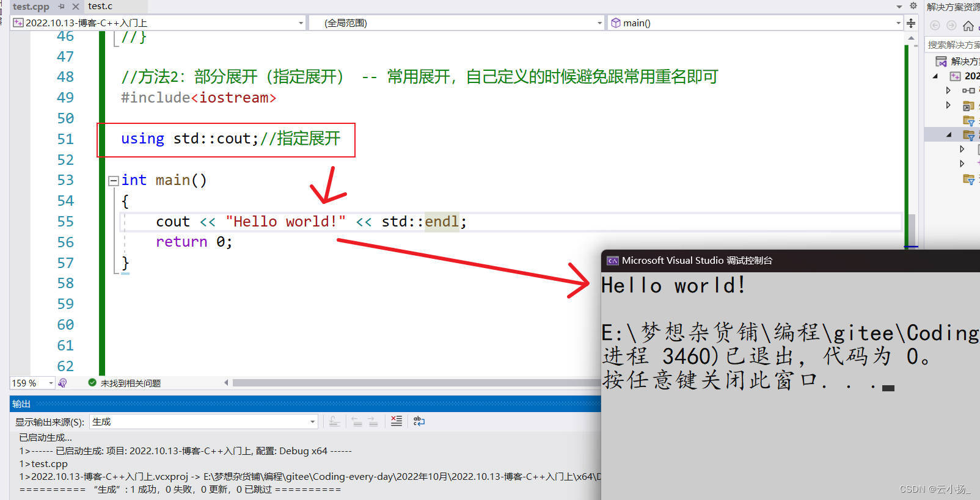The width and height of the screenshot is (980, 500).
Task: Click the Solution Explorer home icon
Action: click(968, 26)
